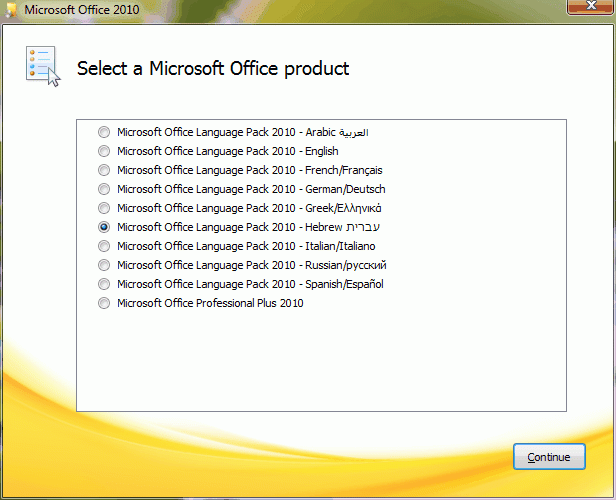Select the Arabic language pack radio button
This screenshot has height=500, width=616.
(104, 132)
